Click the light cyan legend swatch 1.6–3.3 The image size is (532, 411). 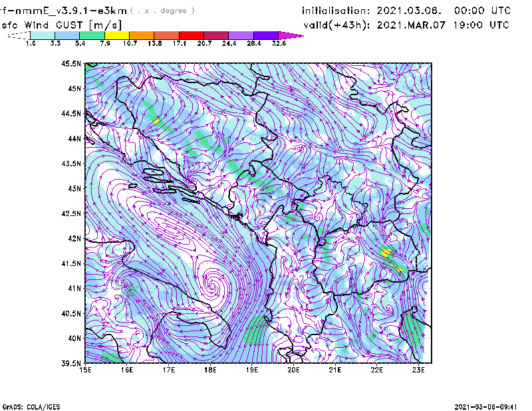pyautogui.click(x=43, y=35)
